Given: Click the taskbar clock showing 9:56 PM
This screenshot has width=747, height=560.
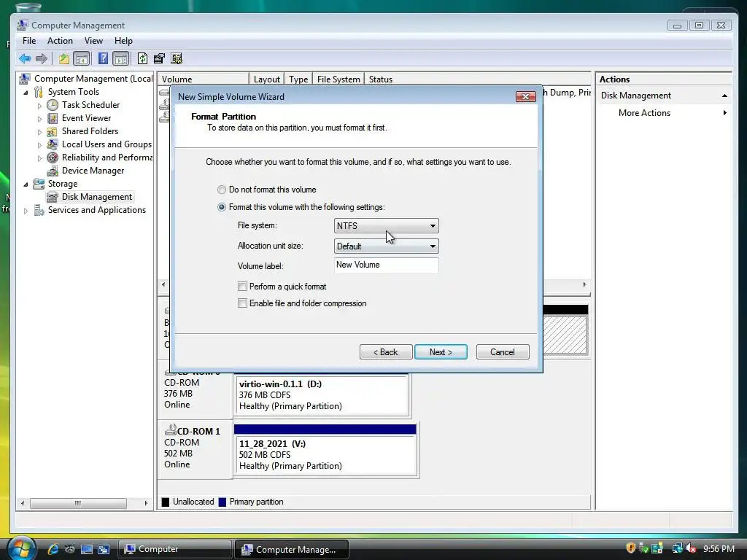Looking at the screenshot, I should point(719,548).
